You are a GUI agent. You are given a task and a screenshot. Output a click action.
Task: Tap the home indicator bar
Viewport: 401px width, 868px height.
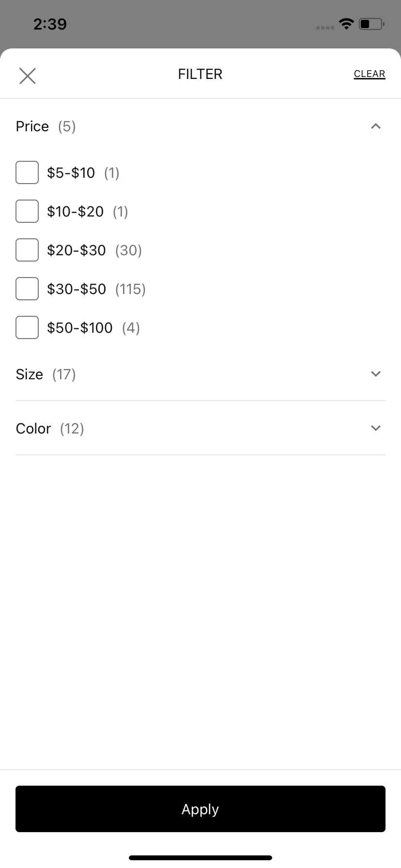tap(200, 858)
